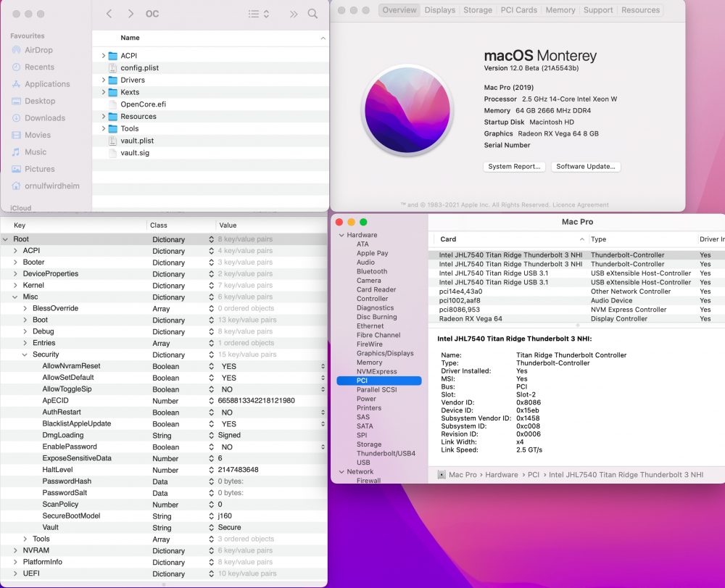Switch to the Storage tab
This screenshot has height=588, width=725.
pyautogui.click(x=478, y=10)
